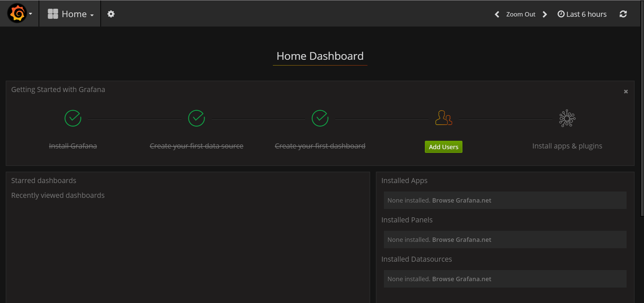Shift time range forward with right chevron
The image size is (644, 303).
tap(545, 14)
